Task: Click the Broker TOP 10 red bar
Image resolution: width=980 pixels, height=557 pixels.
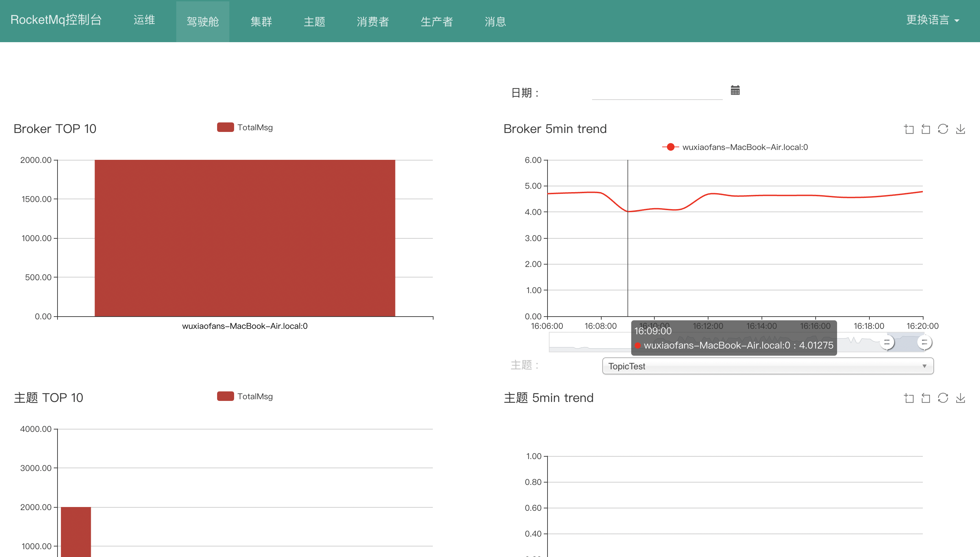Action: tap(245, 238)
